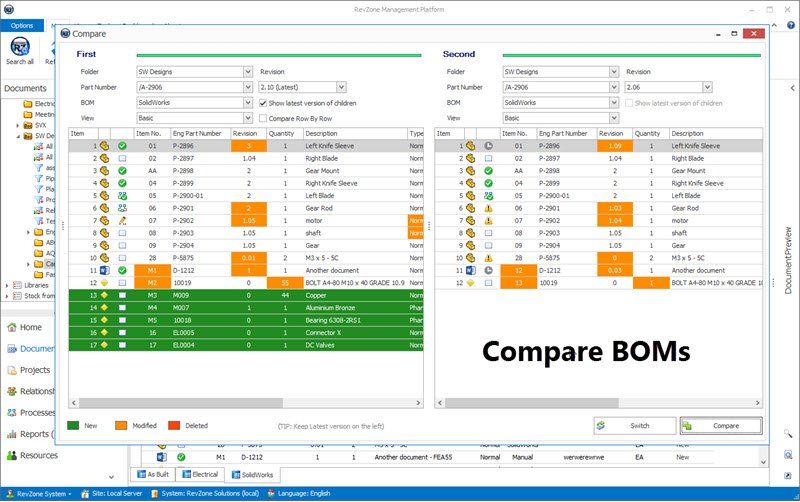Switch to the Electrical tab
The image size is (800, 502).
pyautogui.click(x=200, y=474)
